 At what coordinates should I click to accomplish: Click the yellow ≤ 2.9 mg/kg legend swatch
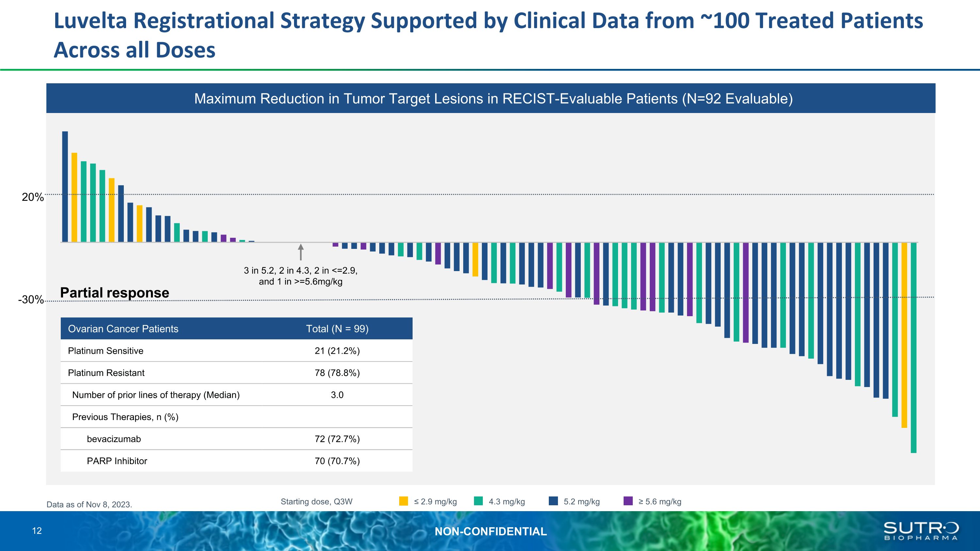pyautogui.click(x=403, y=501)
